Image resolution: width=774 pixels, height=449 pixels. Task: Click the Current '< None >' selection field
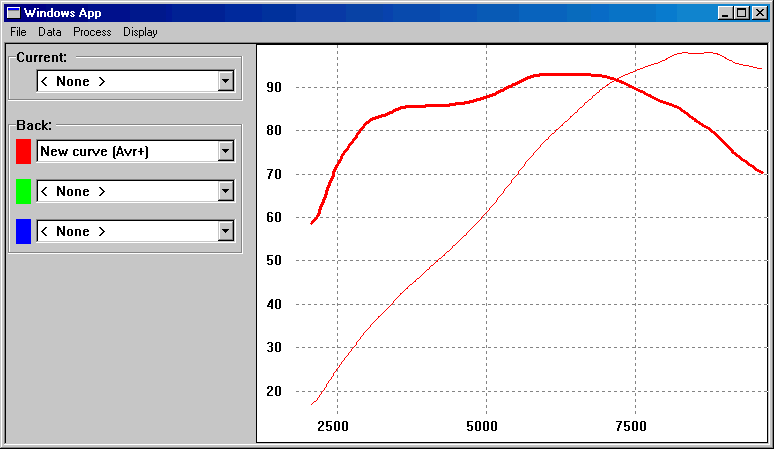(x=126, y=81)
